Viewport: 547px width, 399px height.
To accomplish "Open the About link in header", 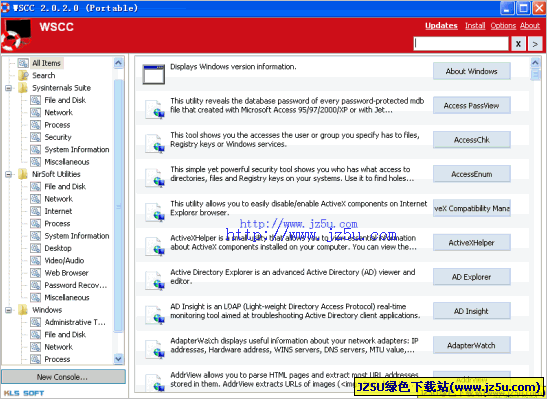I will [x=530, y=26].
